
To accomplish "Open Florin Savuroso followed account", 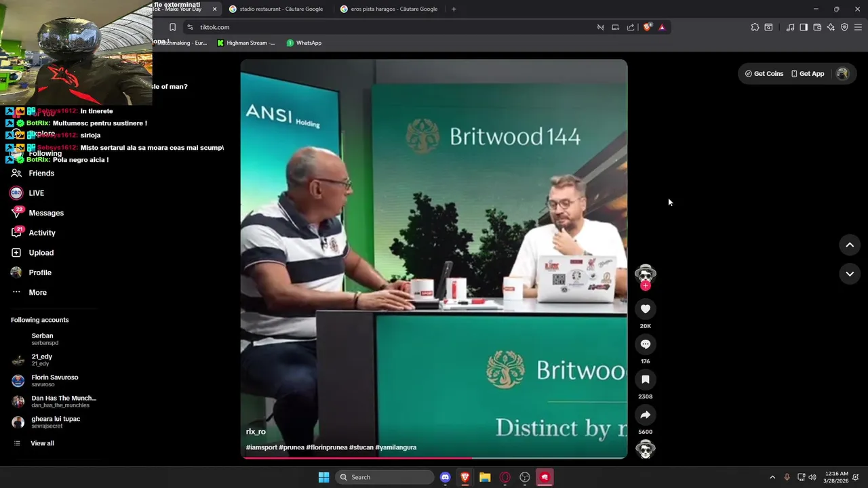I will (54, 381).
